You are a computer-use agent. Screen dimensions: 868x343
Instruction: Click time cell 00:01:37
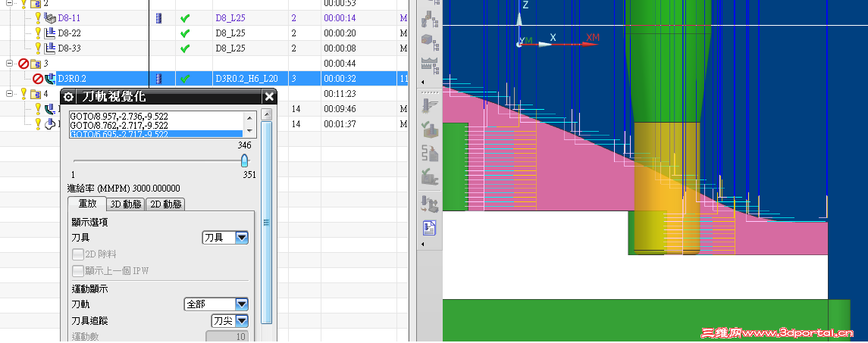coord(340,123)
